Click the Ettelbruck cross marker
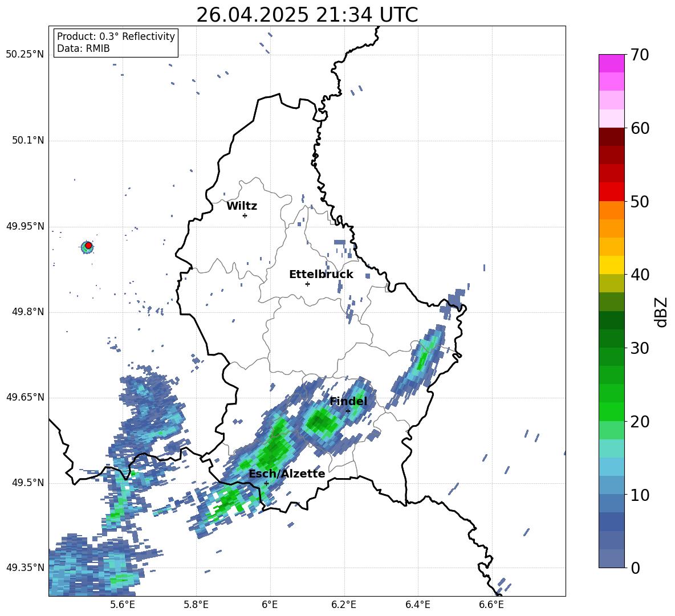 pyautogui.click(x=307, y=284)
